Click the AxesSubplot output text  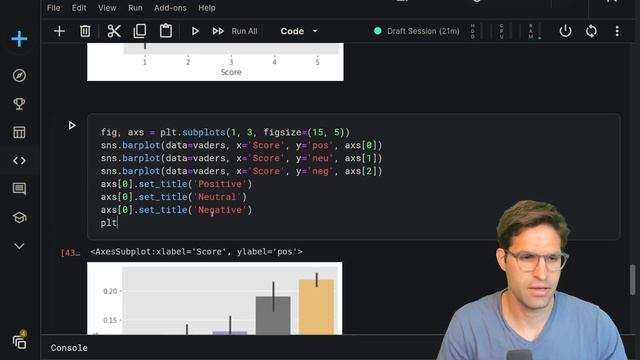tap(196, 251)
